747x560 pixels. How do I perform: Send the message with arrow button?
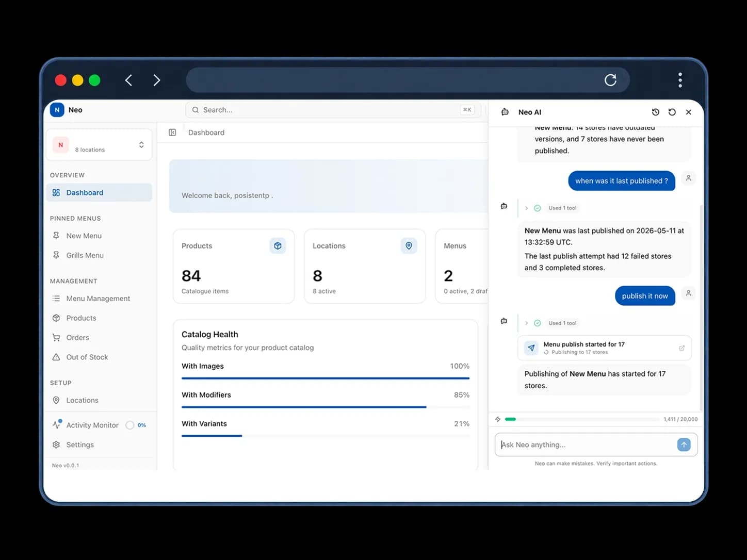684,444
